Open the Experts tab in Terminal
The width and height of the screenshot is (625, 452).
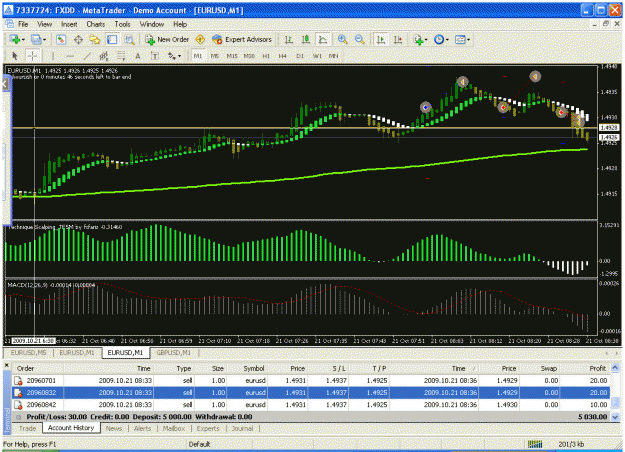click(208, 428)
